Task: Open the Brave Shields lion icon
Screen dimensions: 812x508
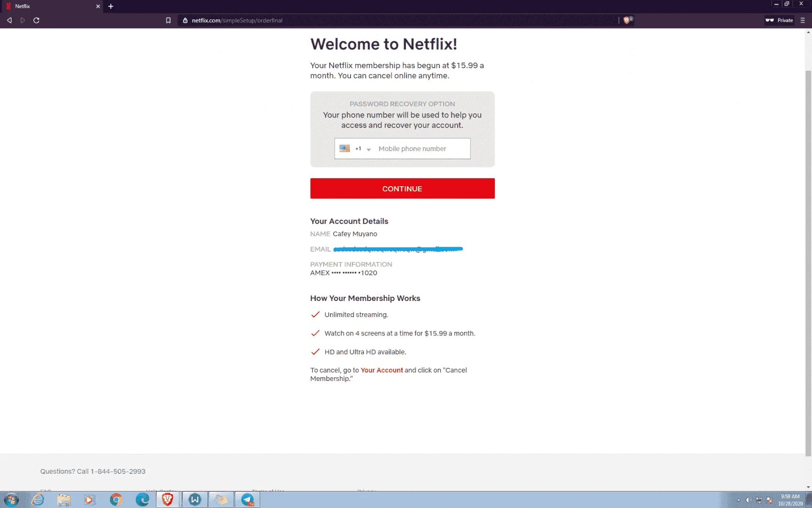Action: click(x=627, y=20)
